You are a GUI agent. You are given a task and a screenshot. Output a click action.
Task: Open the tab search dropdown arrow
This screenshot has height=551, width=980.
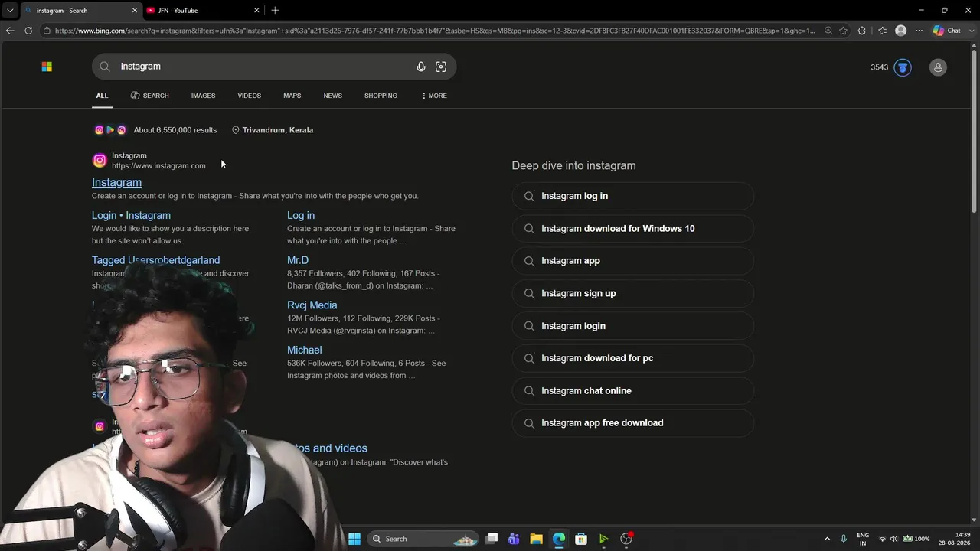click(x=10, y=11)
